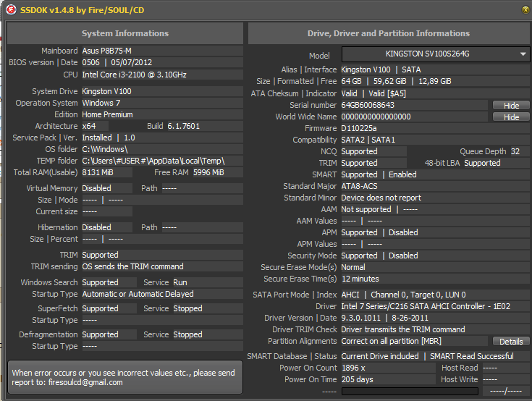Select the System Informations header
The image size is (532, 401).
pos(125,33)
